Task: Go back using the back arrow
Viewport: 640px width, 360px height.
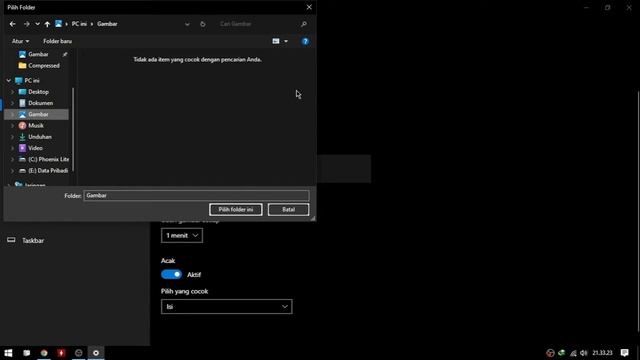Action: (13, 24)
